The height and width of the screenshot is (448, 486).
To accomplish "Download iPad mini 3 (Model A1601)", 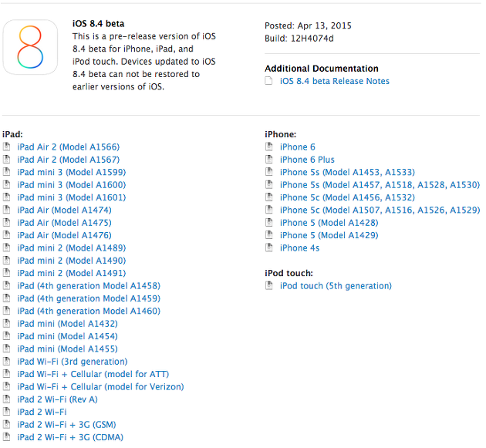I will (x=72, y=197).
